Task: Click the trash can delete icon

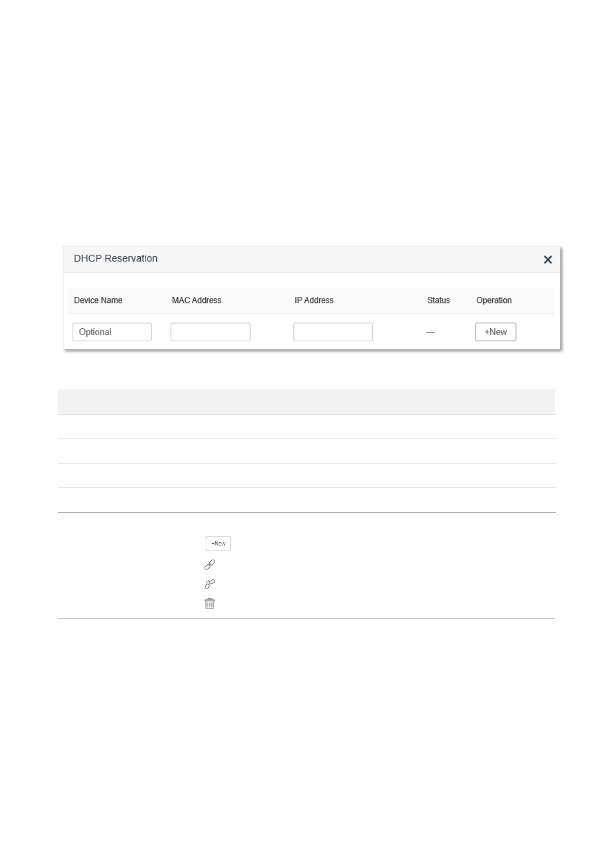Action: pyautogui.click(x=209, y=604)
